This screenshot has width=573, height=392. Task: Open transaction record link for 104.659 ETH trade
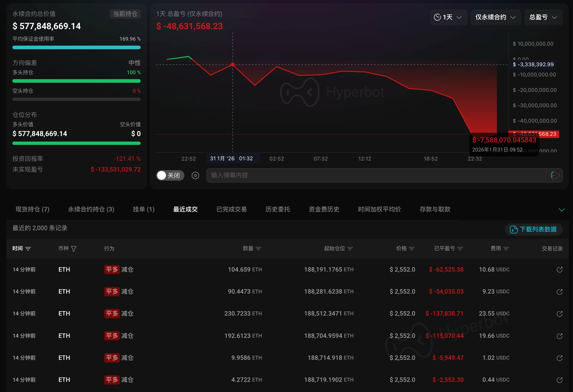click(559, 270)
